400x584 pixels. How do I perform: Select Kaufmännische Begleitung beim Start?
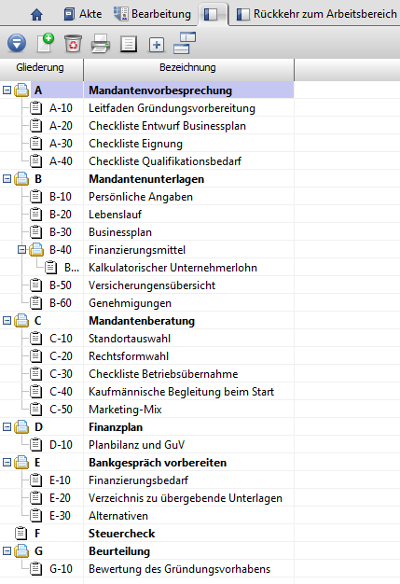coord(181,392)
